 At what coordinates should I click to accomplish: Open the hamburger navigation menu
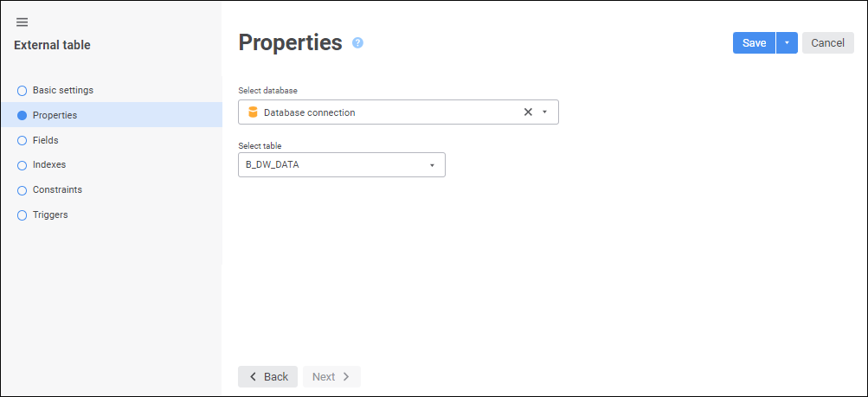tap(23, 22)
